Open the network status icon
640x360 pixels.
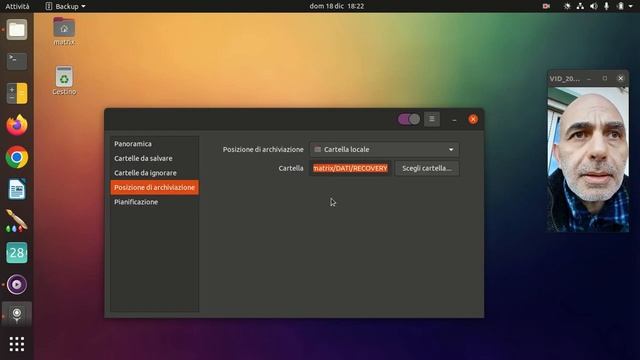point(580,6)
